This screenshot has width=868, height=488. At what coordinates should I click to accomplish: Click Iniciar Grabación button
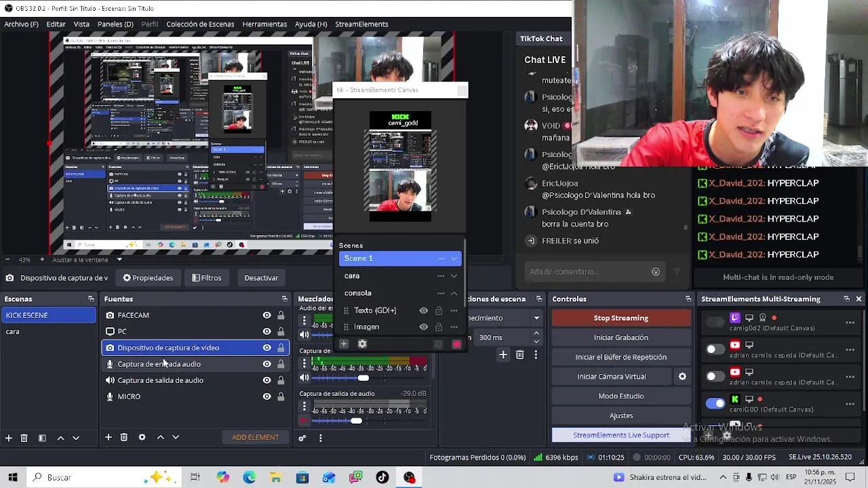click(621, 338)
